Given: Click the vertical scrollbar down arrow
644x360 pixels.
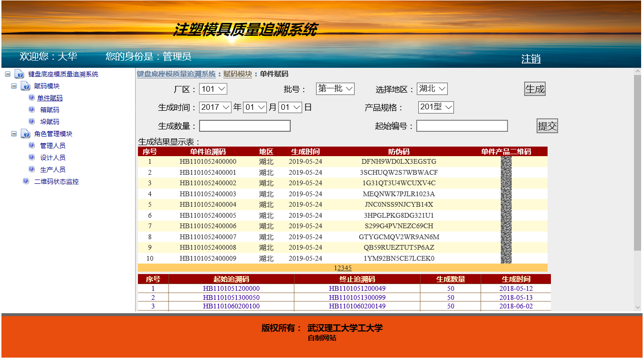Looking at the screenshot, I should point(637,307).
